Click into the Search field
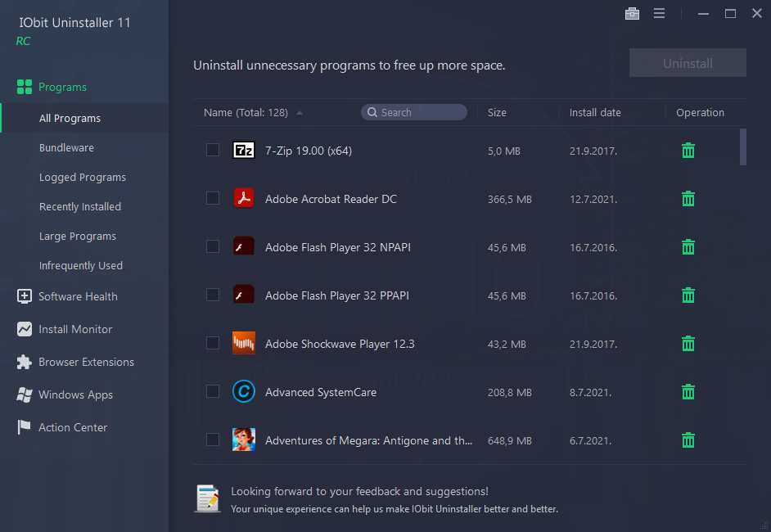Viewport: 771px width, 532px height. (x=414, y=112)
